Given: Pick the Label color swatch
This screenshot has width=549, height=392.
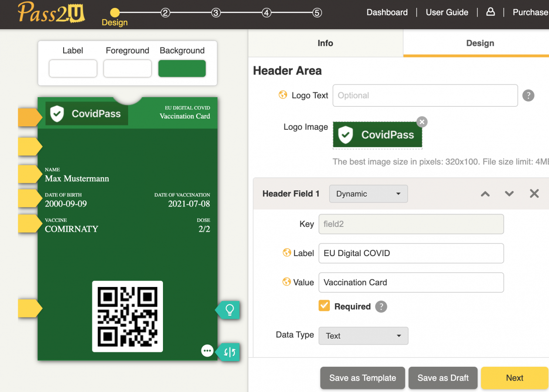Looking at the screenshot, I should (73, 68).
